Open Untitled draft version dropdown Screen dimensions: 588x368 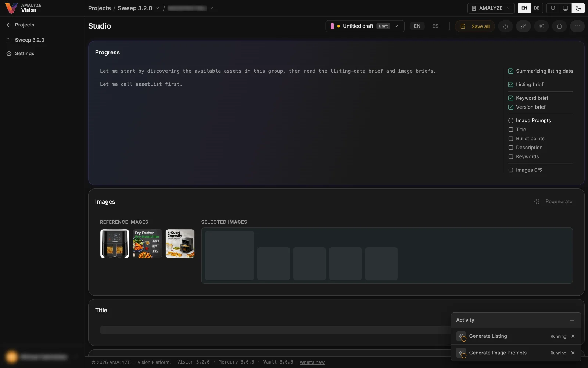365,26
